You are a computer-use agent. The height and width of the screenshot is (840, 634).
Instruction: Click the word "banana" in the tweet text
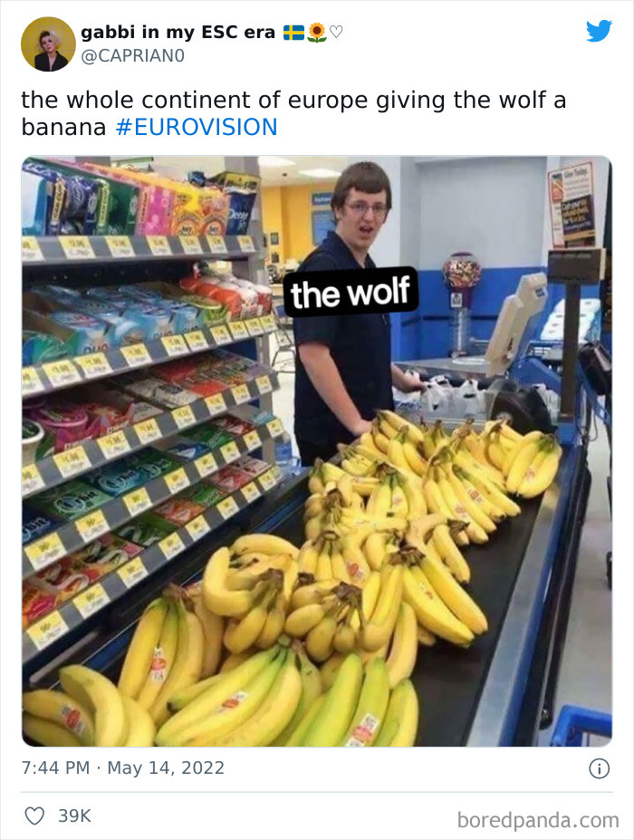click(x=63, y=128)
